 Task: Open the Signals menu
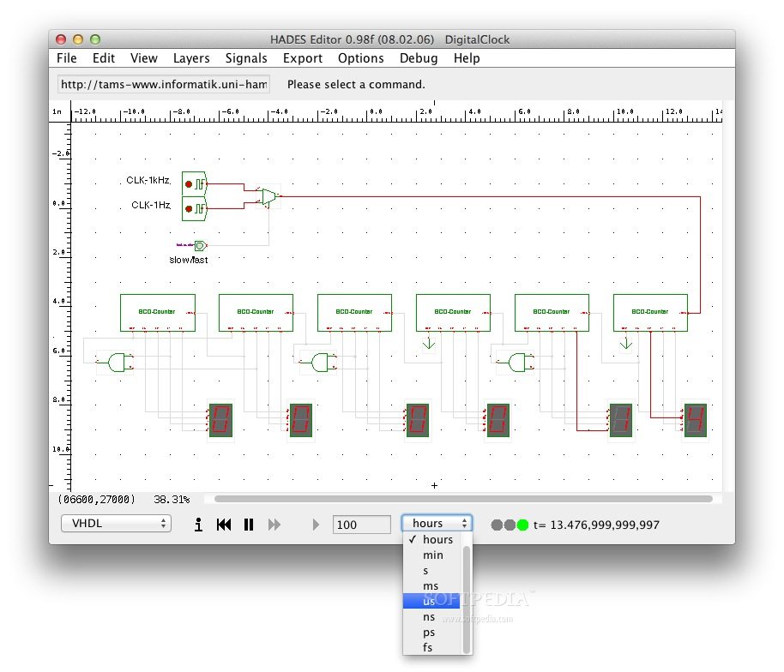[x=246, y=58]
